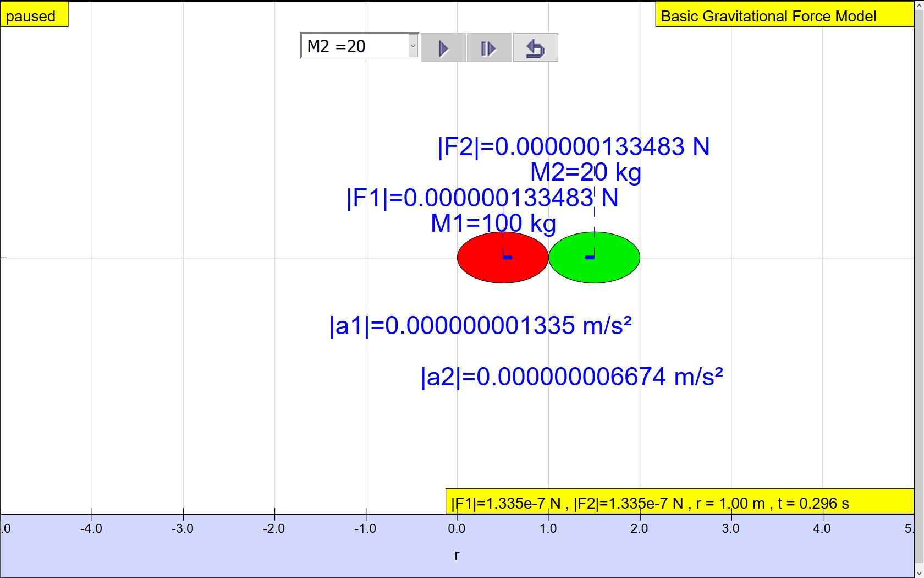
Task: Click the |a2|=0.000000006674 m/s² label
Action: [571, 377]
